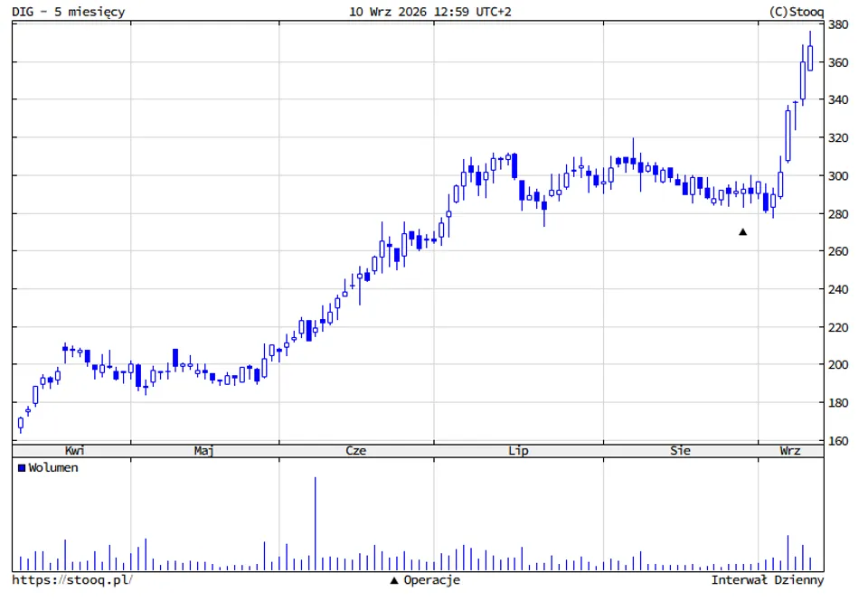The width and height of the screenshot is (868, 601).
Task: Click the tallest volume bar in June
Action: point(315,523)
